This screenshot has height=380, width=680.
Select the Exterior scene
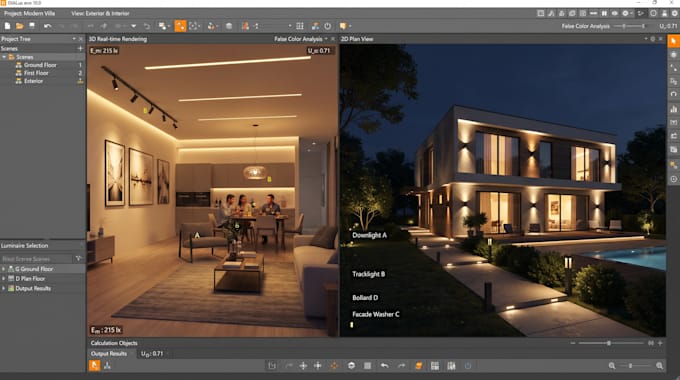[33, 81]
